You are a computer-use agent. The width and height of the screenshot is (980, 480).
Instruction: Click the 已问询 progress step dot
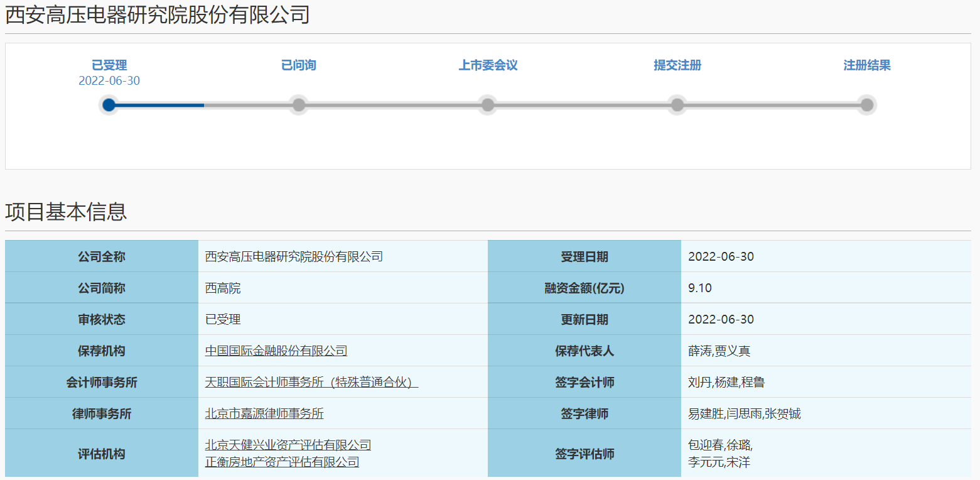click(x=299, y=105)
